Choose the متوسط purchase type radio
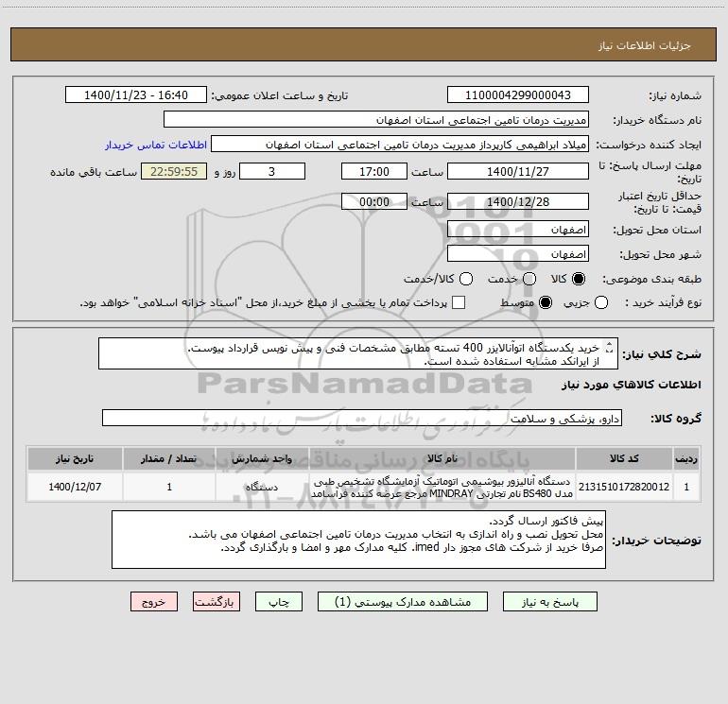The height and width of the screenshot is (704, 728). coord(546,302)
